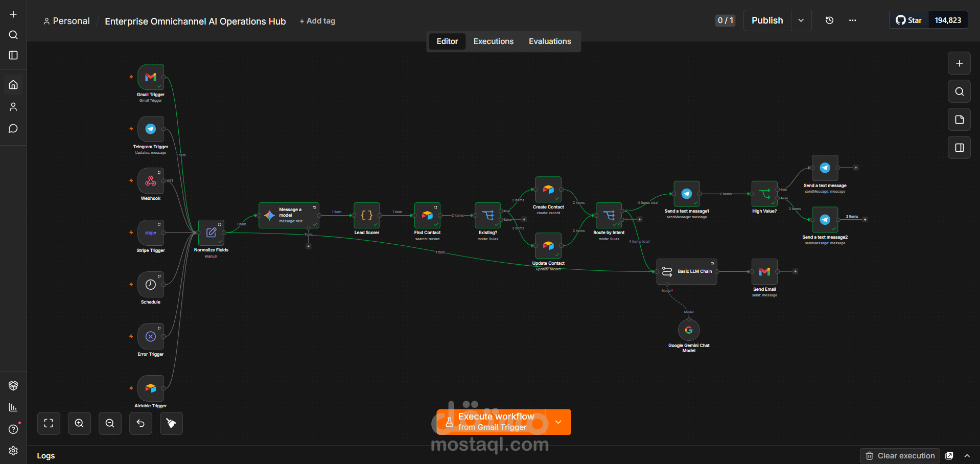
Task: Open insights chart icon in sidebar
Action: pos(13,407)
